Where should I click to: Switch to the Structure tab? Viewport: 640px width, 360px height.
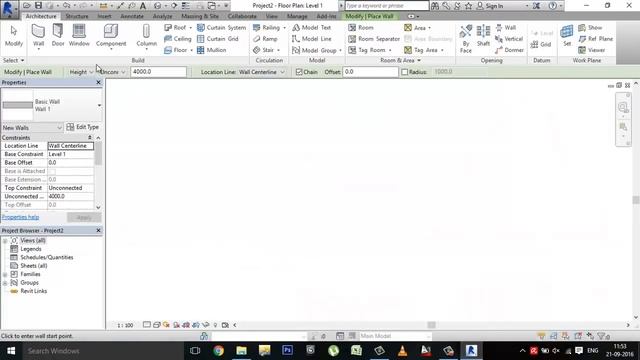(77, 16)
